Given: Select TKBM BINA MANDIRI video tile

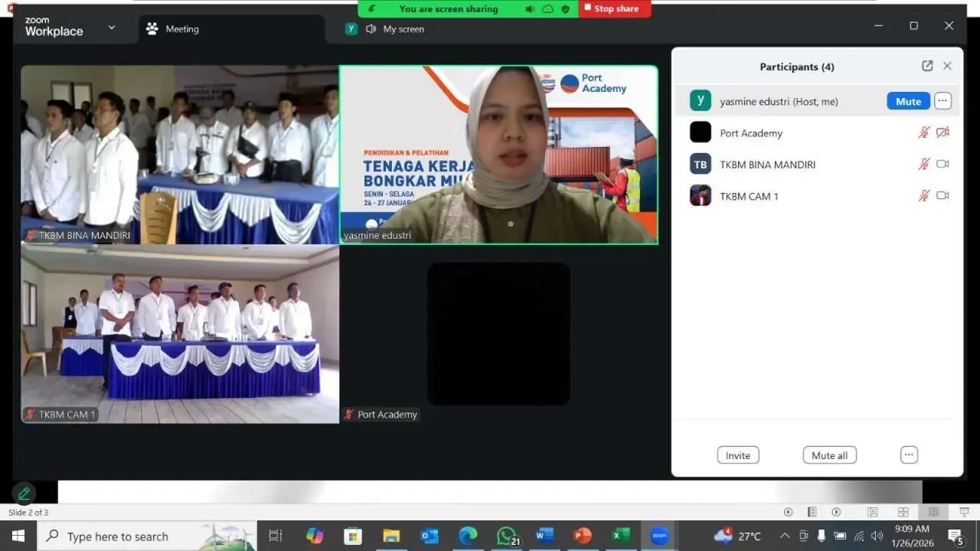Looking at the screenshot, I should (x=180, y=155).
